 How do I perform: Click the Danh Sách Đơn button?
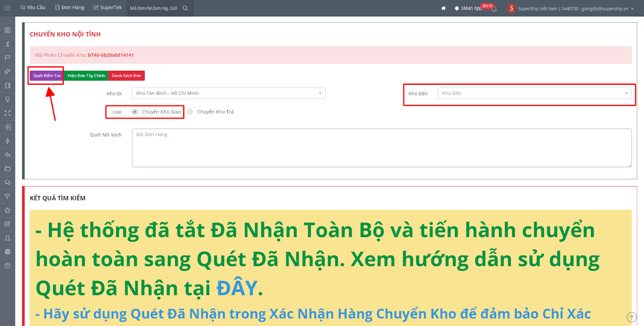point(126,76)
